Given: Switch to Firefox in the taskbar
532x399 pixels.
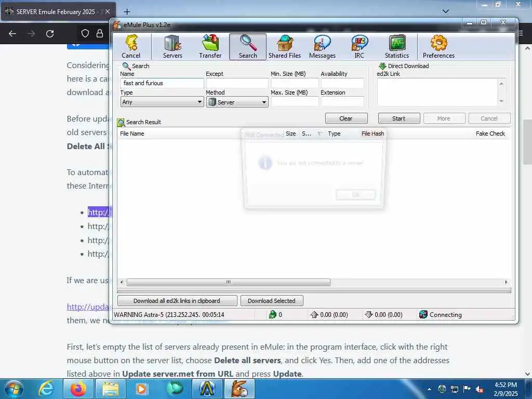Looking at the screenshot, I should pyautogui.click(x=78, y=389).
